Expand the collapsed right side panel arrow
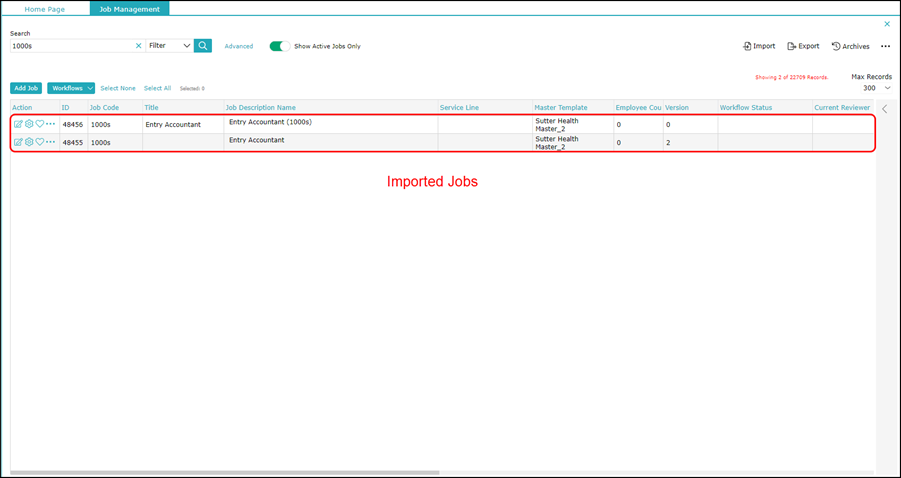Viewport: 901px width, 478px height. coord(885,109)
